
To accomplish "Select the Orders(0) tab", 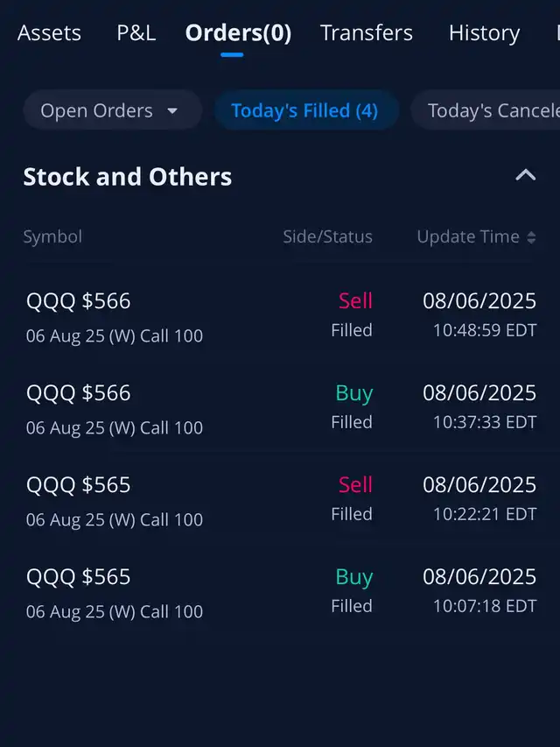I will pyautogui.click(x=238, y=33).
